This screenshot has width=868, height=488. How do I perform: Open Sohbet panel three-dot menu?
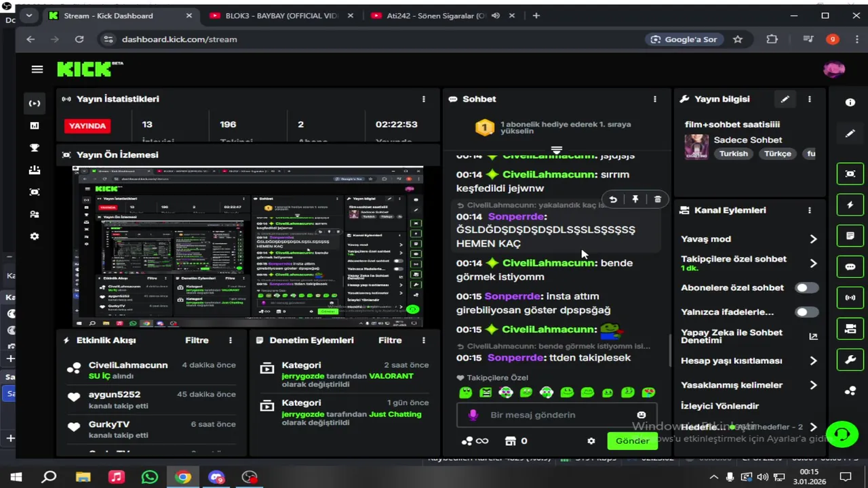pos(654,99)
